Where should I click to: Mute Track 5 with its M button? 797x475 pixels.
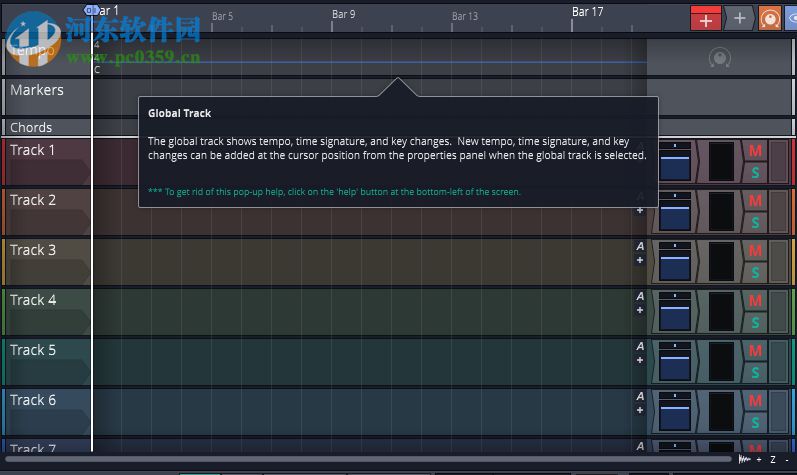(755, 351)
